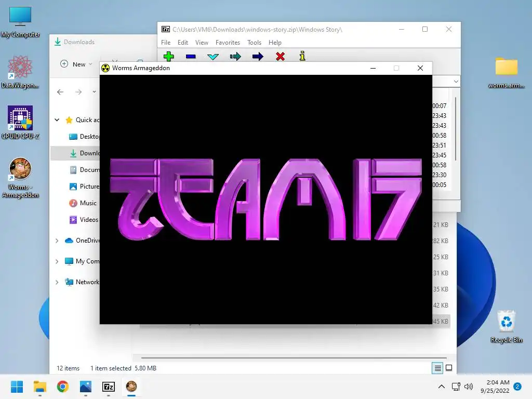Click the 00:07 time entry in 7-Zip

click(x=440, y=106)
